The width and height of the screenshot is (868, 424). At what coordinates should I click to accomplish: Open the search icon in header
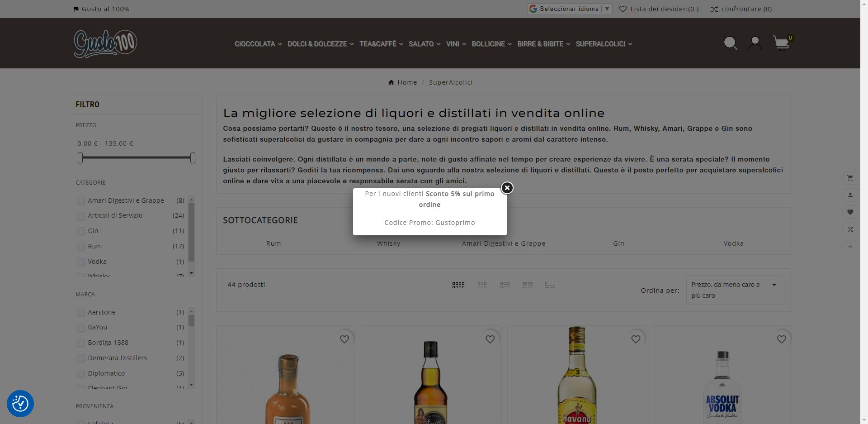(x=731, y=43)
